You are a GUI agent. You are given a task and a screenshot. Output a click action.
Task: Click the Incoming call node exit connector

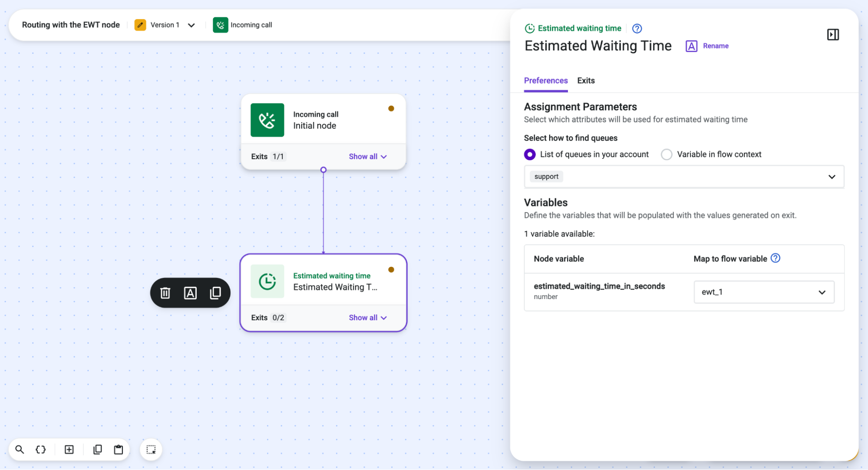click(323, 170)
